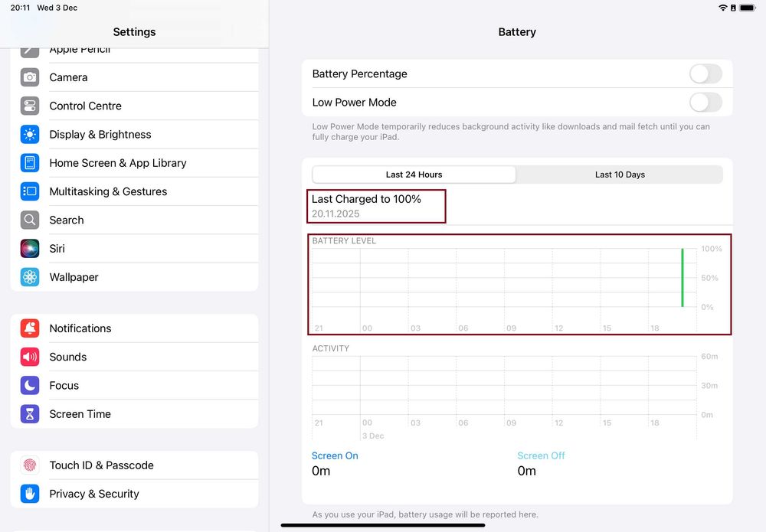Open Camera settings row

[x=134, y=77]
